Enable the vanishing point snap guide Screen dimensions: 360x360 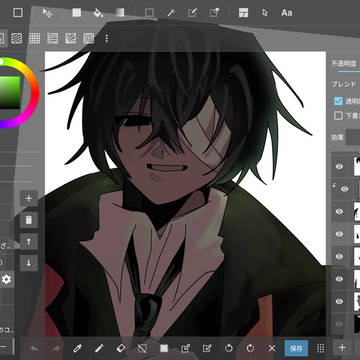[53, 39]
